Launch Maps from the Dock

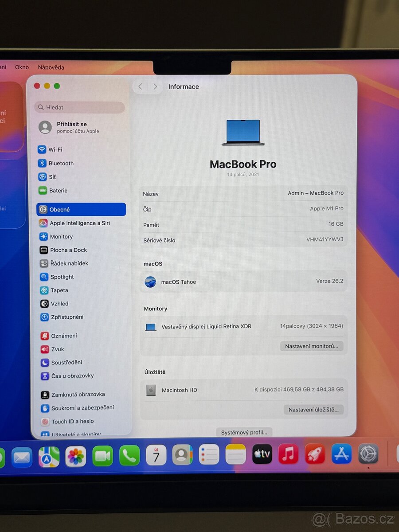49,457
